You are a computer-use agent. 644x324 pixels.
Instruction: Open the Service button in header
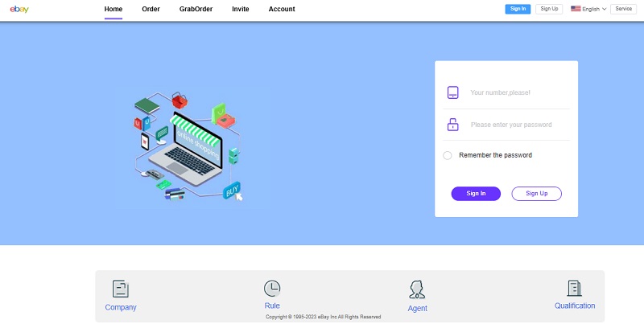pyautogui.click(x=624, y=9)
